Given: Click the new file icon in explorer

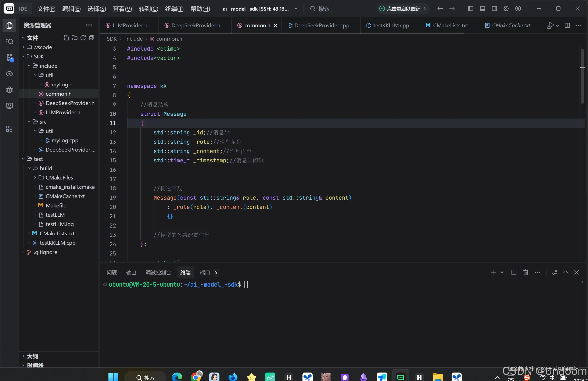Looking at the screenshot, I should click(66, 38).
